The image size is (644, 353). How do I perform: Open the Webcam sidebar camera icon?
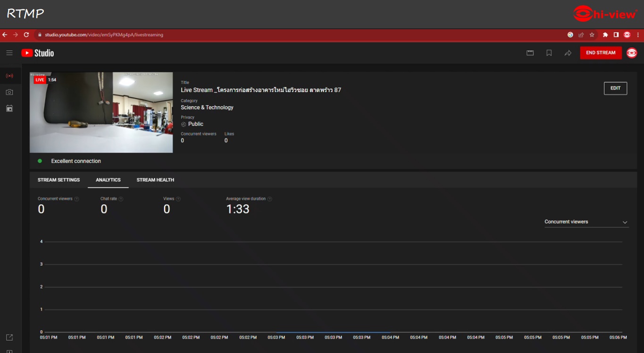tap(9, 92)
